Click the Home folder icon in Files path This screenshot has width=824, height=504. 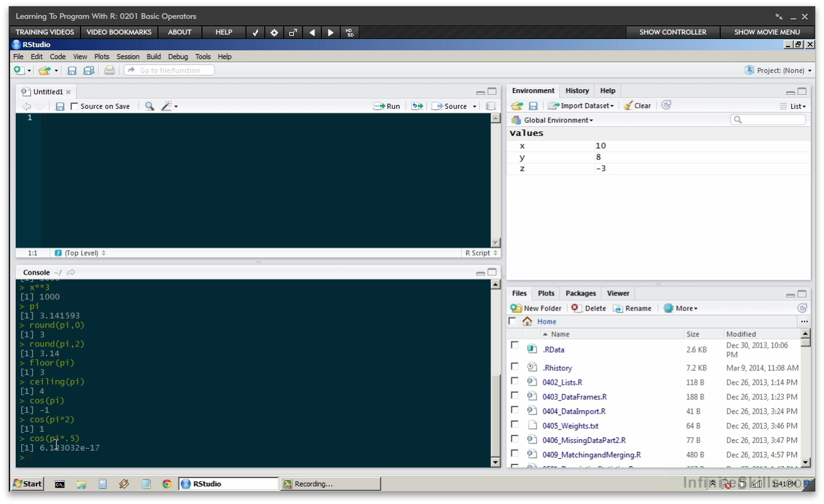coord(527,321)
